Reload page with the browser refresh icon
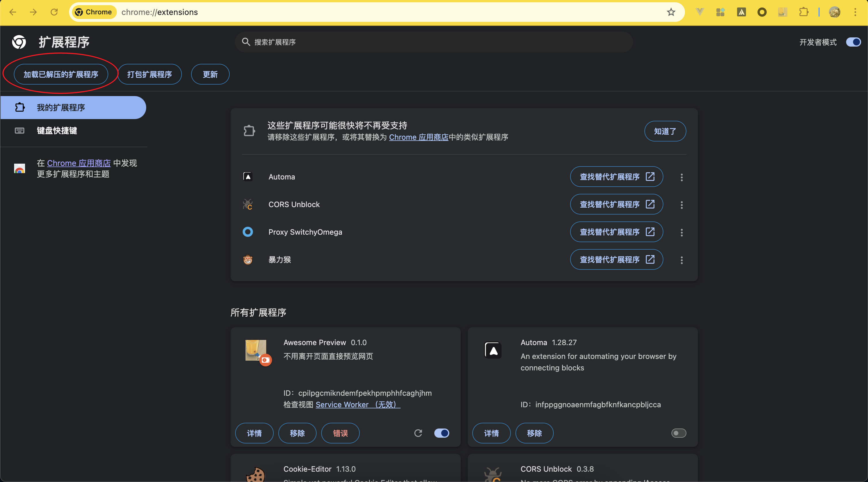The width and height of the screenshot is (868, 482). tap(54, 12)
